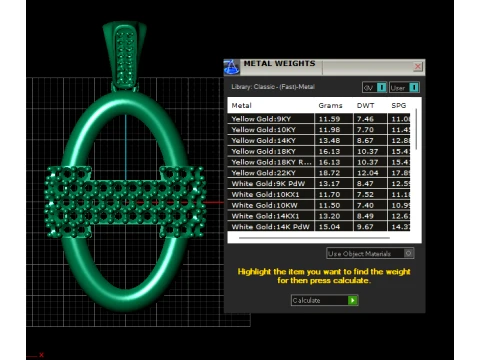This screenshot has height=360, width=480.
Task: Click the 16.13 grams in Yellow Gold:18KY row
Action: 329,151
